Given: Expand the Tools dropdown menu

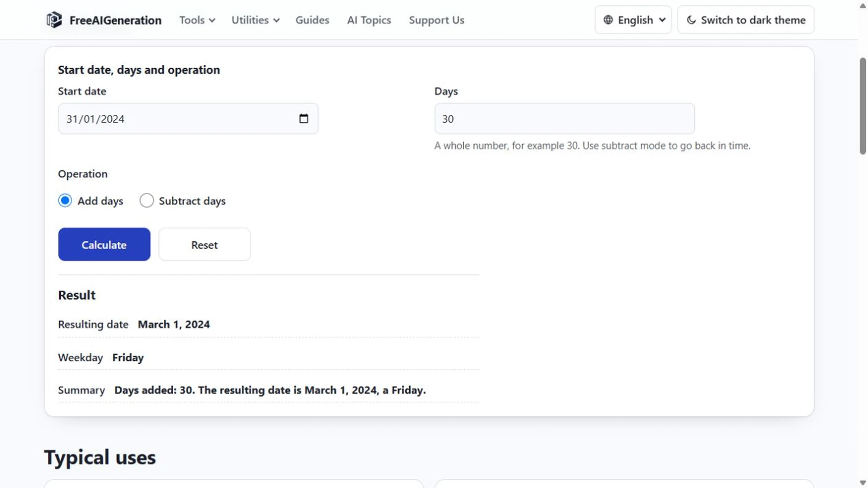Looking at the screenshot, I should tap(197, 20).
